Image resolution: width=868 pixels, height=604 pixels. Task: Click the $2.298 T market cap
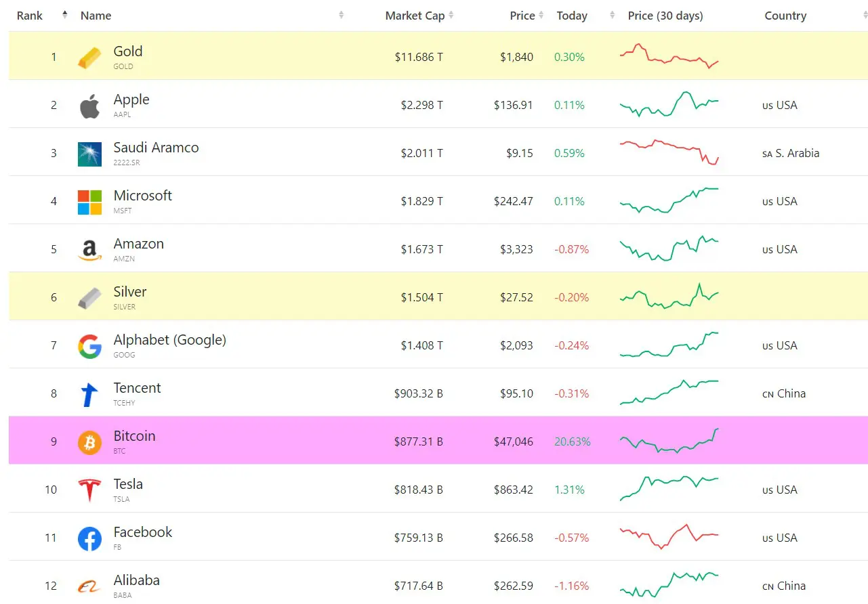tap(421, 105)
